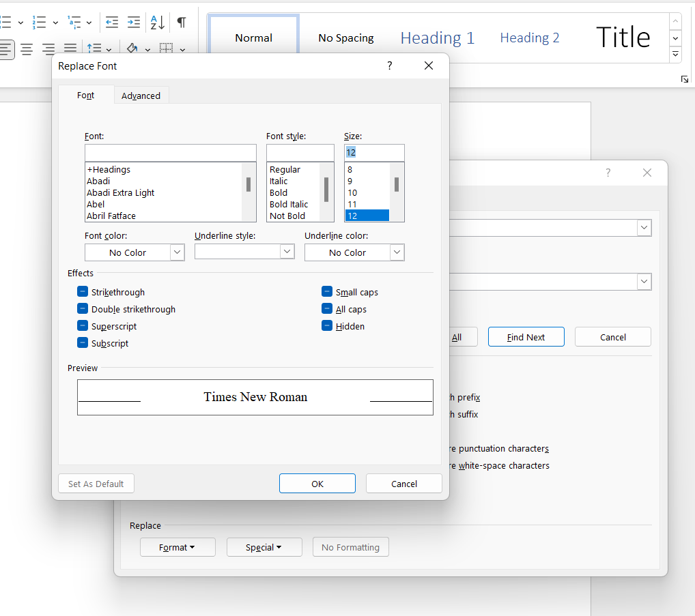Apply the Title style

point(623,38)
